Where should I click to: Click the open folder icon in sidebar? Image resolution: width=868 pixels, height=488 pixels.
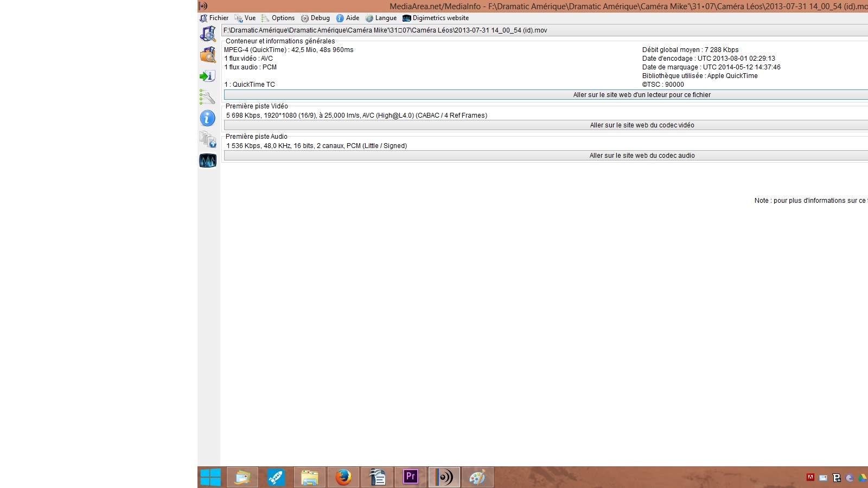(208, 55)
